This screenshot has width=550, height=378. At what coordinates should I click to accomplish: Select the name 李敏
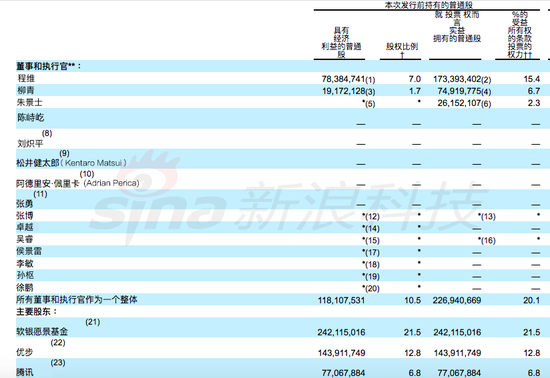[25, 263]
